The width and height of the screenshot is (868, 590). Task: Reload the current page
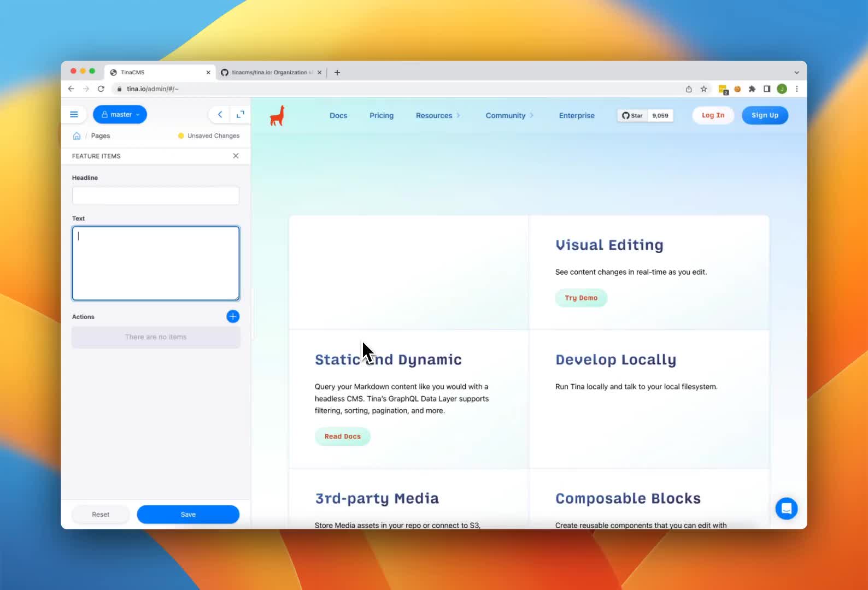pyautogui.click(x=101, y=88)
